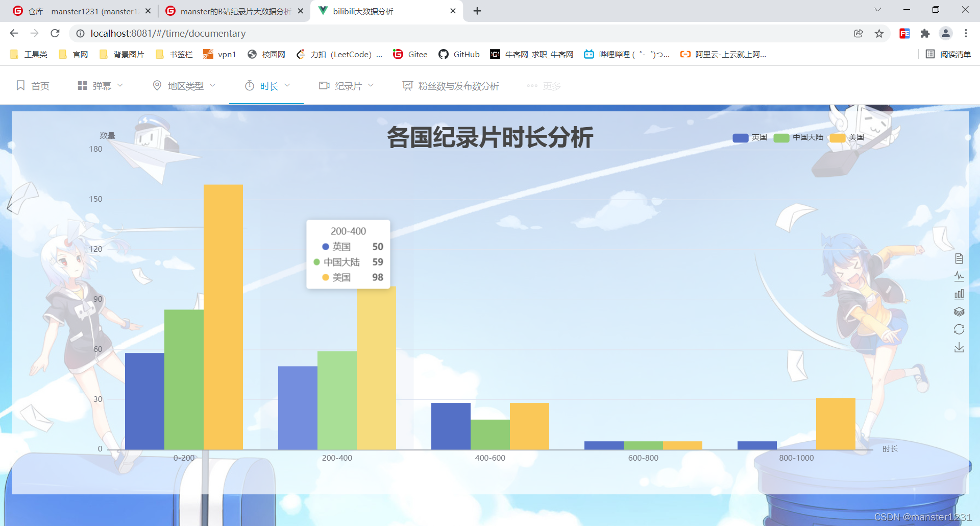Viewport: 980px width, 526px height.
Task: Expand the 时长 dropdown menu
Action: pyautogui.click(x=267, y=86)
